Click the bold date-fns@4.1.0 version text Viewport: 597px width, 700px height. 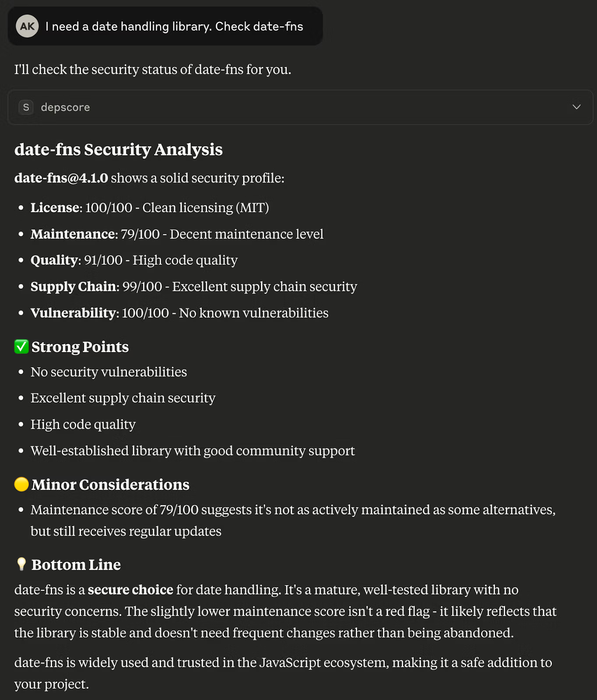61,178
